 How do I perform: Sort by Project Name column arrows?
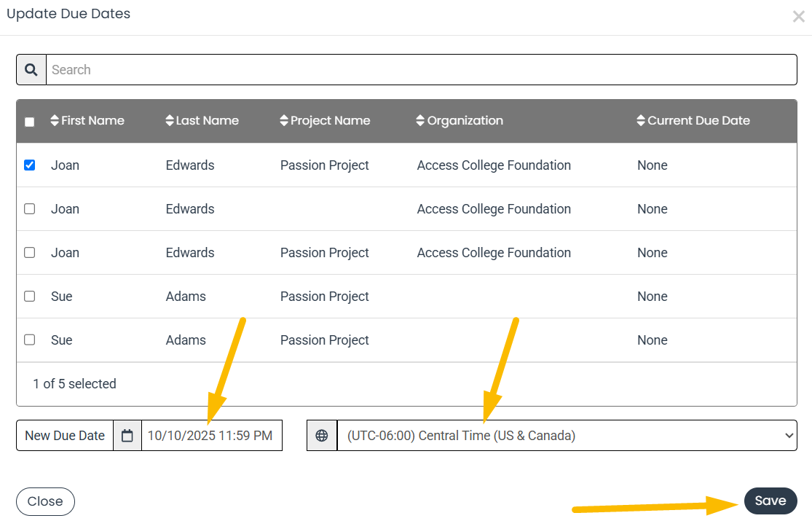click(284, 121)
